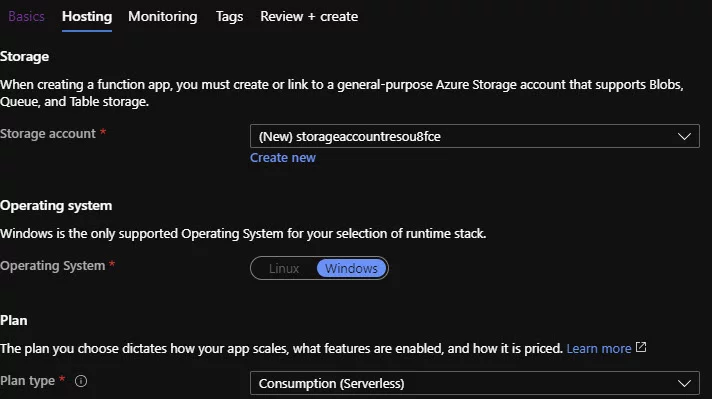Go back to the Basics tab
This screenshot has width=712, height=399.
pos(26,16)
